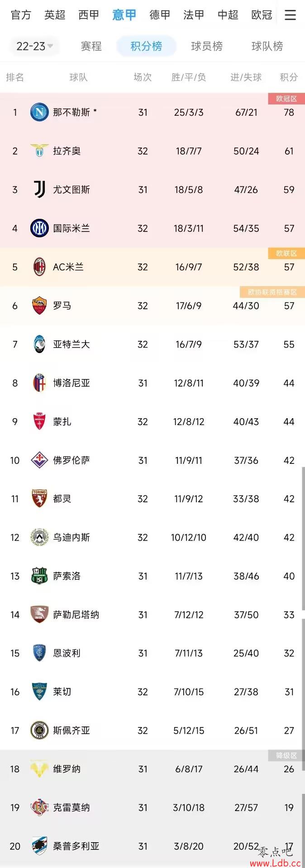Tap the Napoli team crest
Screen dimensions: 305x868
click(x=39, y=112)
